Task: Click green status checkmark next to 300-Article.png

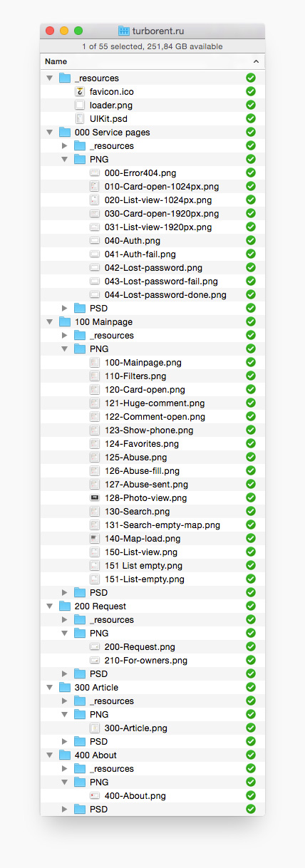Action: pos(251,728)
